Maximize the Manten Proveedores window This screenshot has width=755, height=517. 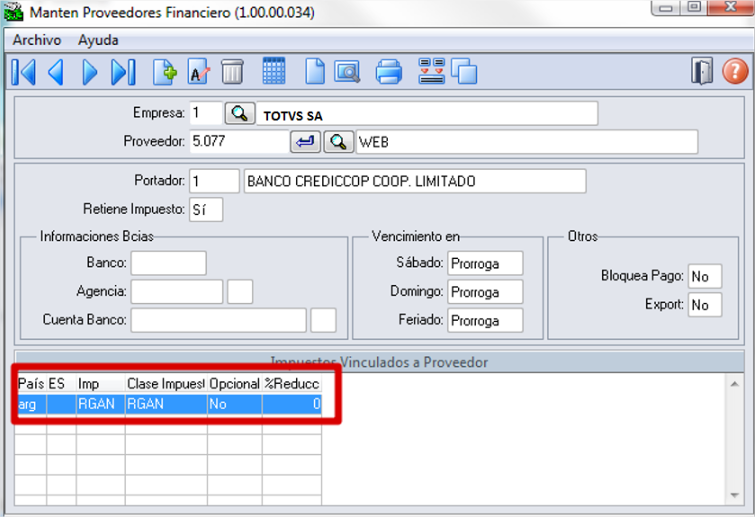(x=694, y=8)
